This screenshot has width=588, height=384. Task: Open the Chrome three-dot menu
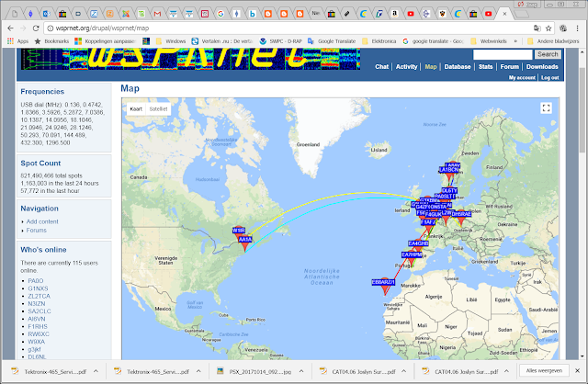click(578, 28)
